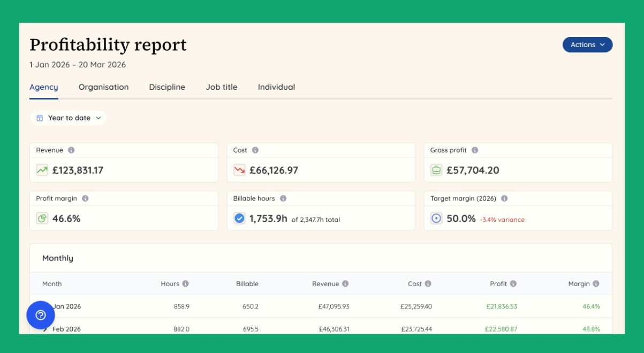Select the Individual tab
This screenshot has height=353, width=644.
pos(275,87)
